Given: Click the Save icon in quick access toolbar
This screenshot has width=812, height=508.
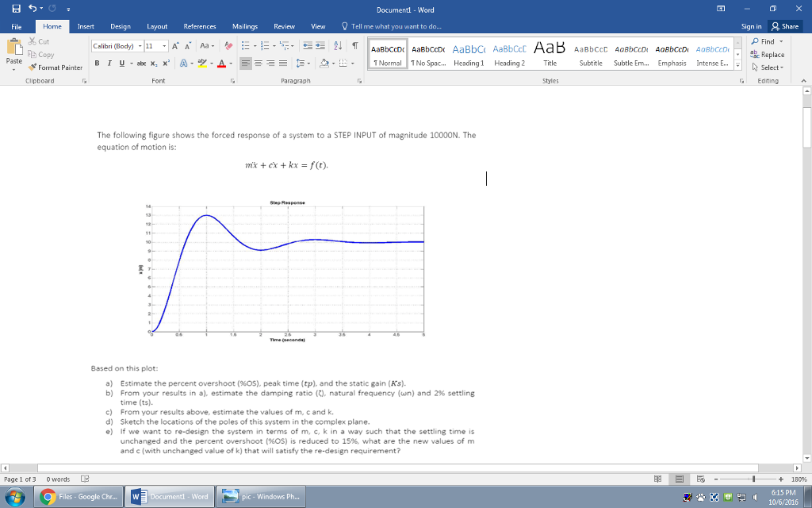Looking at the screenshot, I should click(16, 9).
